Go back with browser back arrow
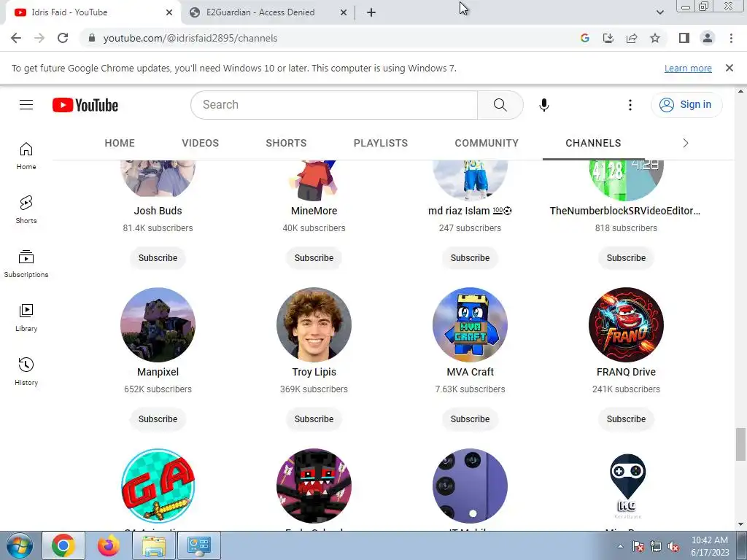The image size is (747, 560). (x=16, y=38)
